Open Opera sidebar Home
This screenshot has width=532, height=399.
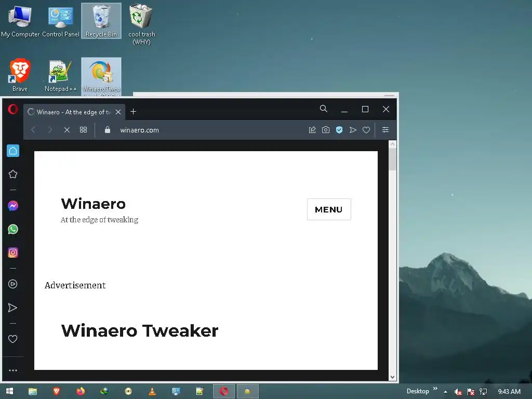pos(13,151)
